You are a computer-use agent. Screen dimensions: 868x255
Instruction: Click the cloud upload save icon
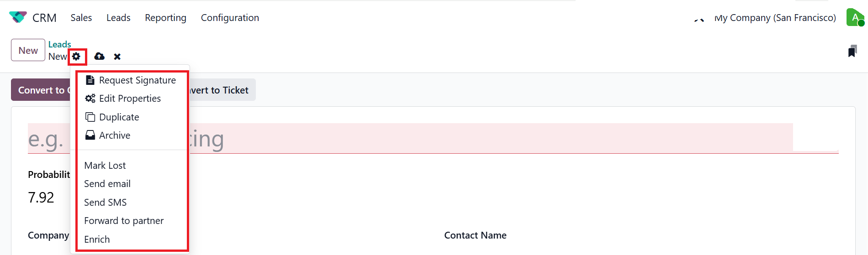pos(99,57)
